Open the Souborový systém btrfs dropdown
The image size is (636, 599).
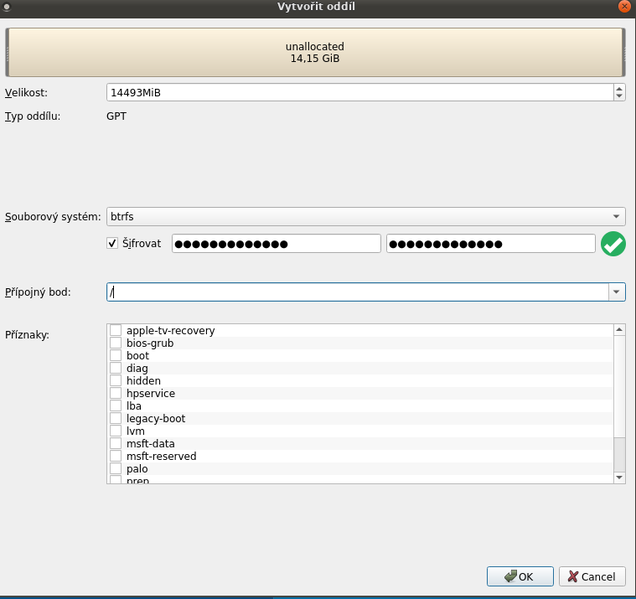365,216
